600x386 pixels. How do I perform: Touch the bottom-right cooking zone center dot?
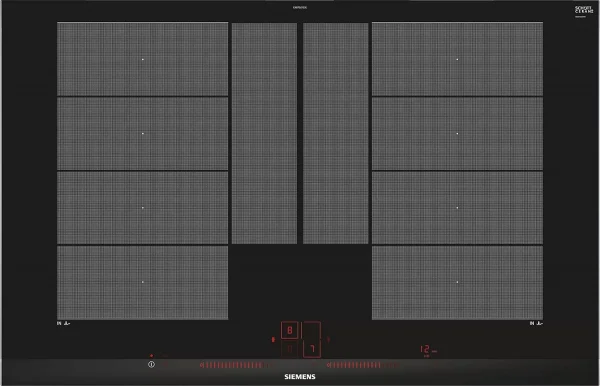[457, 282]
